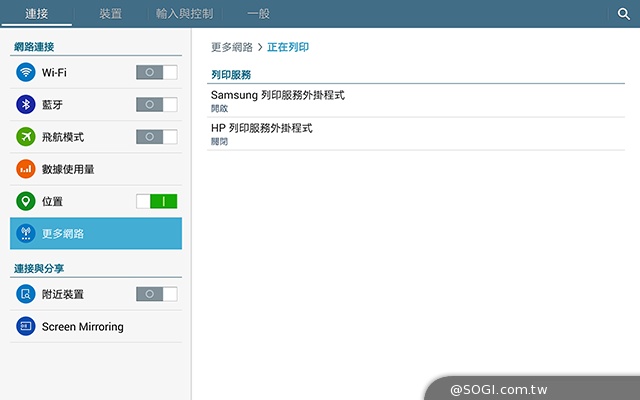Click the 附近裝置 nearby devices icon
The height and width of the screenshot is (400, 640).
26,294
